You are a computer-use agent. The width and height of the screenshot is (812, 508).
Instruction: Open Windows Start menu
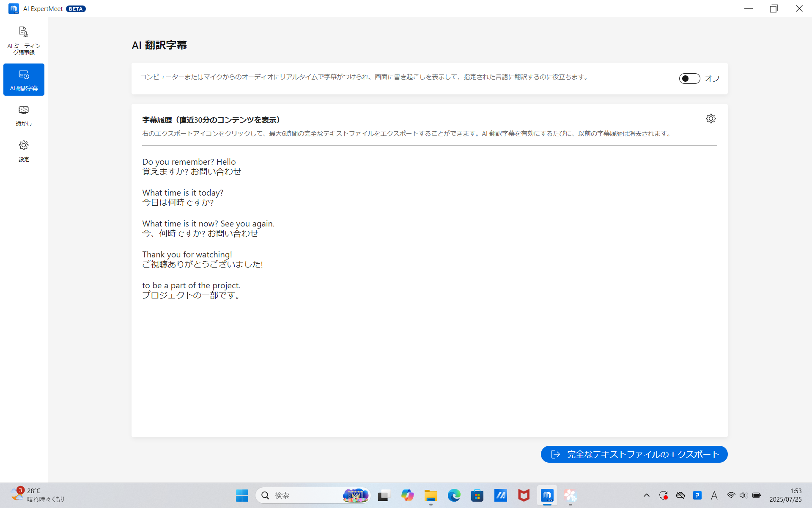(242, 495)
